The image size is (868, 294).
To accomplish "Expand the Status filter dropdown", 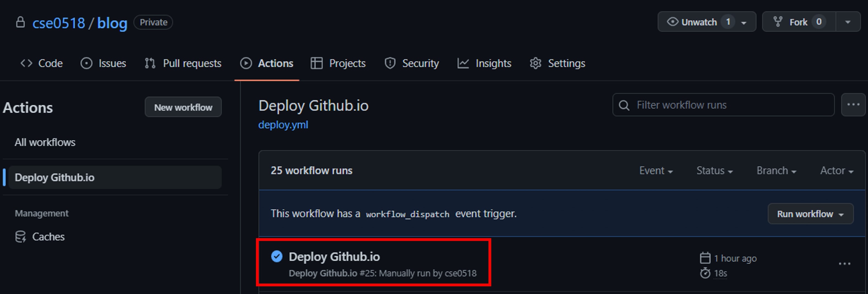I will 714,171.
